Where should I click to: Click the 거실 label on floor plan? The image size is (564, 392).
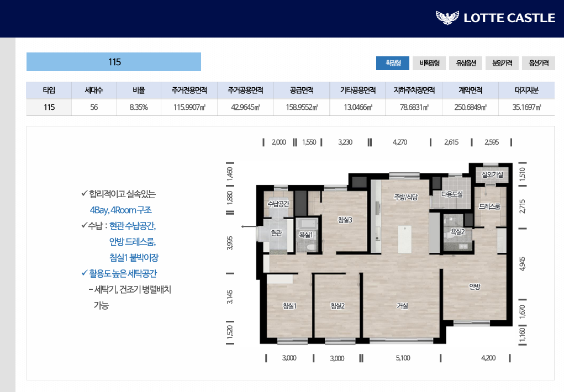(402, 306)
